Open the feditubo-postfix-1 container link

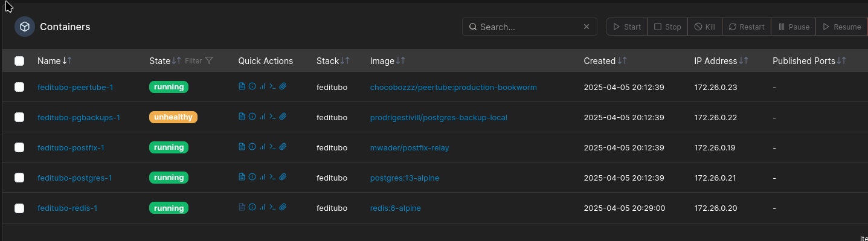pyautogui.click(x=71, y=147)
